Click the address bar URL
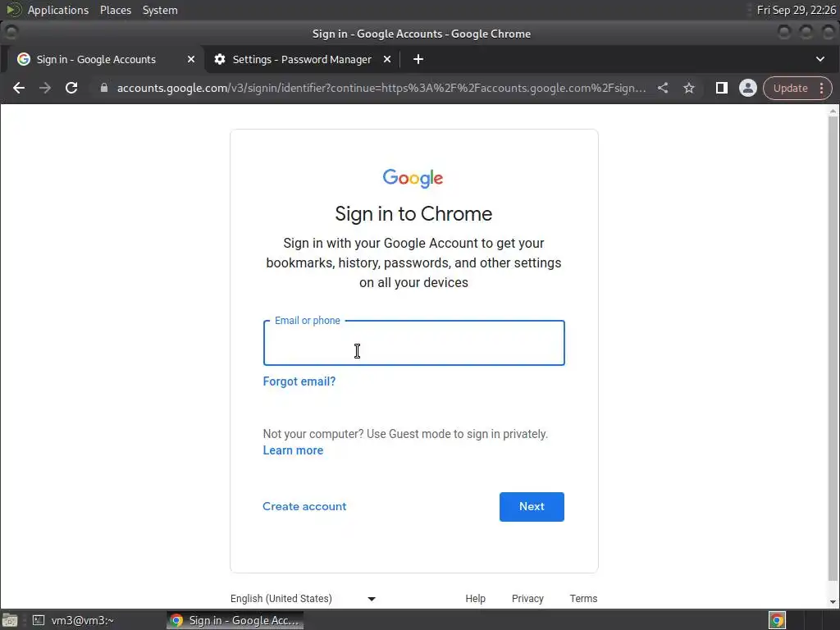840x630 pixels. coord(381,88)
